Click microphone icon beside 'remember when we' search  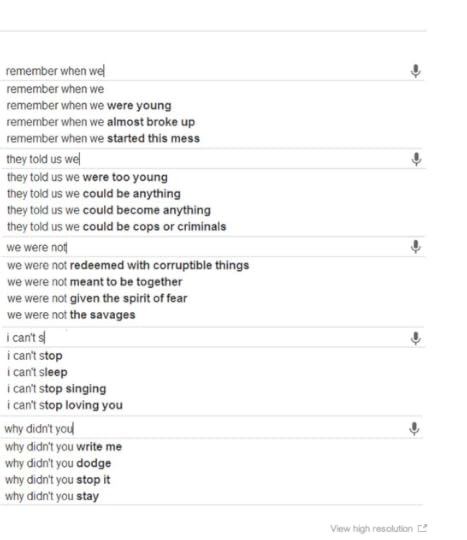(415, 71)
